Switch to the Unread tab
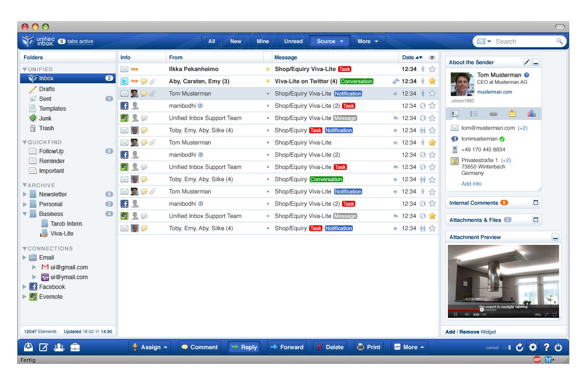 (293, 41)
